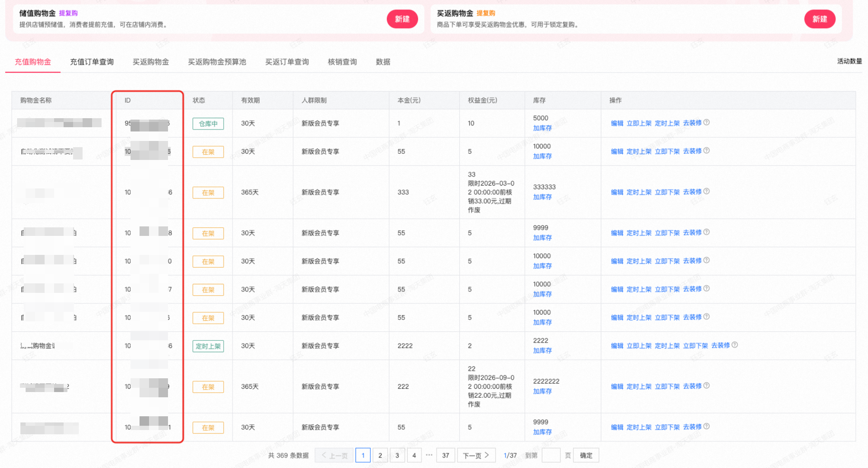This screenshot has height=468, width=868.
Task: Click 定时上架 status badge in 状态 column
Action: [208, 346]
